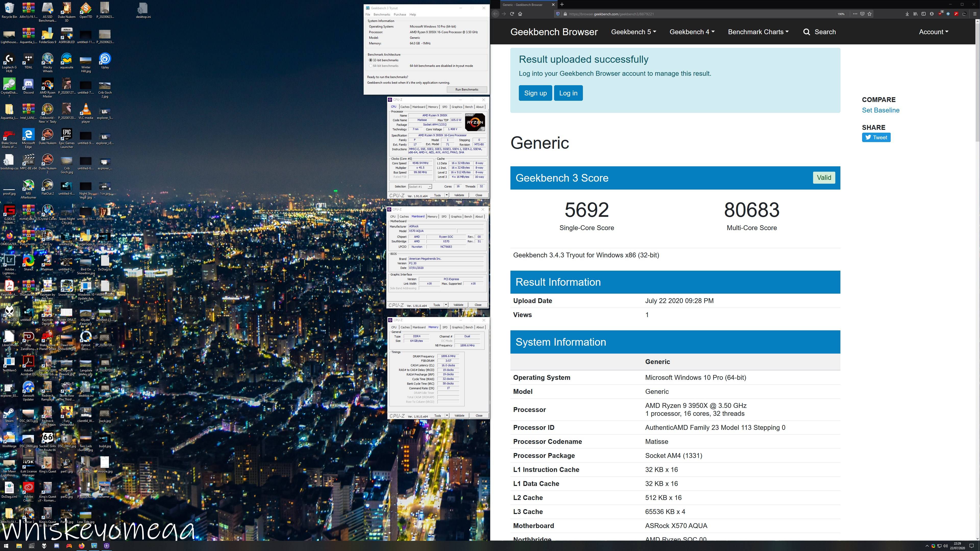Open Geekbench 3 File menu

click(367, 15)
